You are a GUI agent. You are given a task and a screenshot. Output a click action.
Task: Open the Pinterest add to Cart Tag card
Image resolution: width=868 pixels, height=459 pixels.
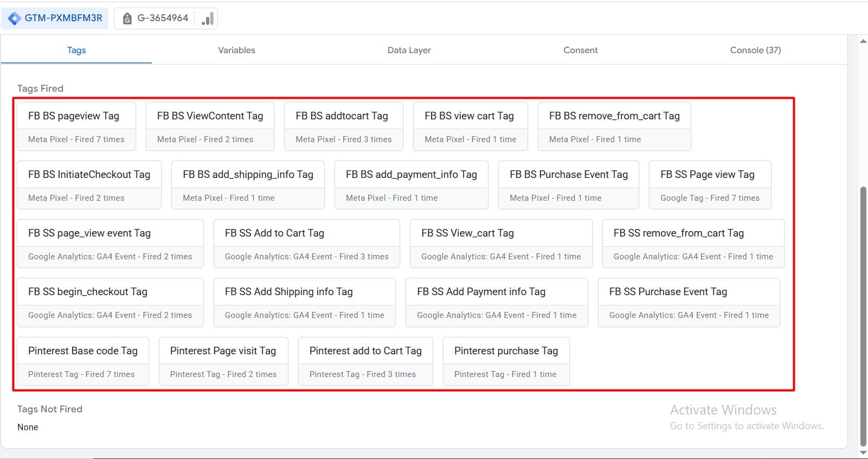point(365,361)
